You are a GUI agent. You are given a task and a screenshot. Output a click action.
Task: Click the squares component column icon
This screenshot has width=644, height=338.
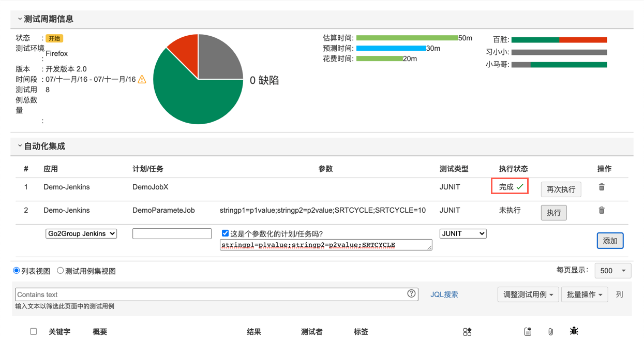pyautogui.click(x=467, y=331)
